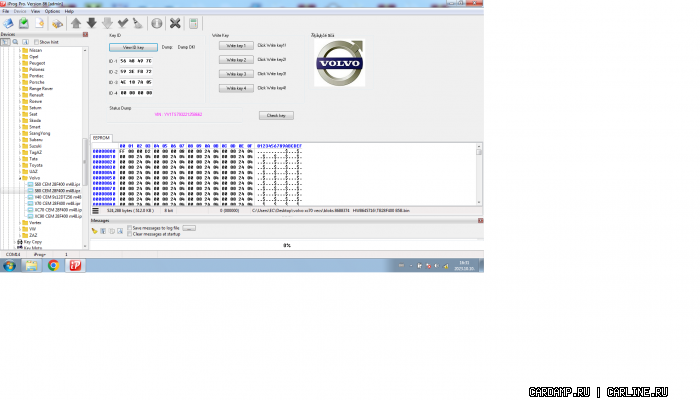
Task: Click the taskbar clock in system tray
Action: (x=464, y=266)
